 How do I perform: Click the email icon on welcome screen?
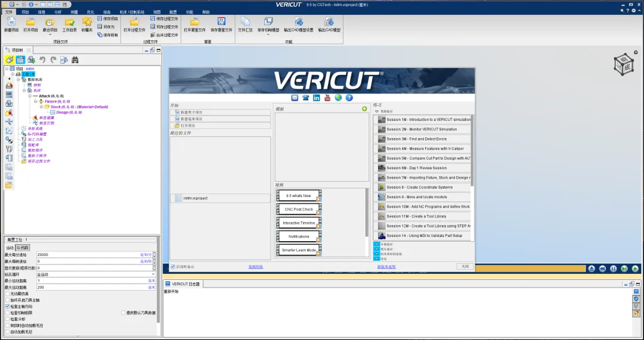(295, 98)
